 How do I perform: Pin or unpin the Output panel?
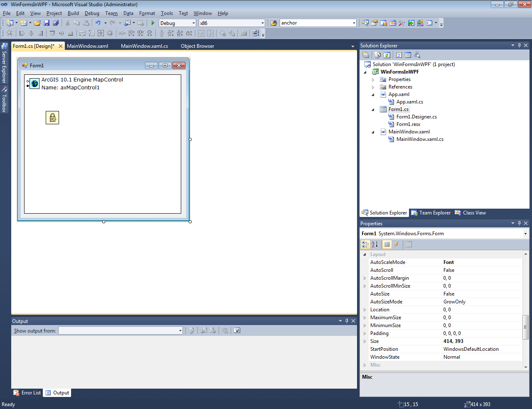pos(347,321)
